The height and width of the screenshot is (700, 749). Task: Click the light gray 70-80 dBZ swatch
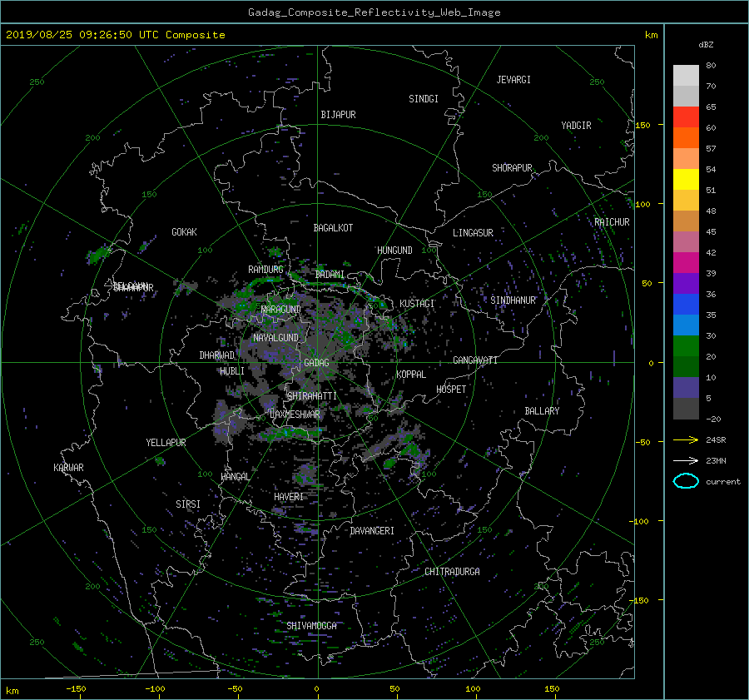[x=686, y=76]
